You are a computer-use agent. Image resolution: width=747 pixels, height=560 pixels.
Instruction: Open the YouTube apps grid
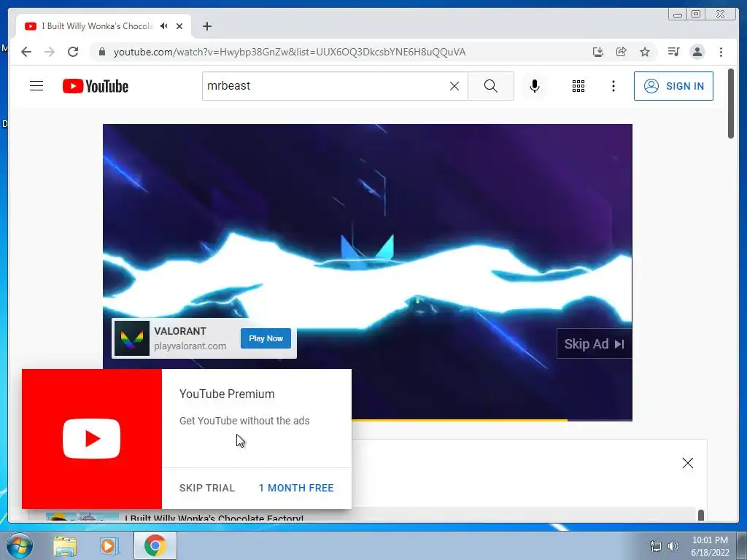click(x=578, y=86)
